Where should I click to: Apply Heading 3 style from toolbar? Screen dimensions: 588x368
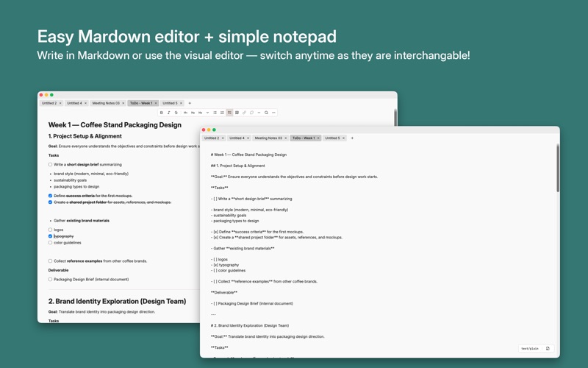coord(200,113)
